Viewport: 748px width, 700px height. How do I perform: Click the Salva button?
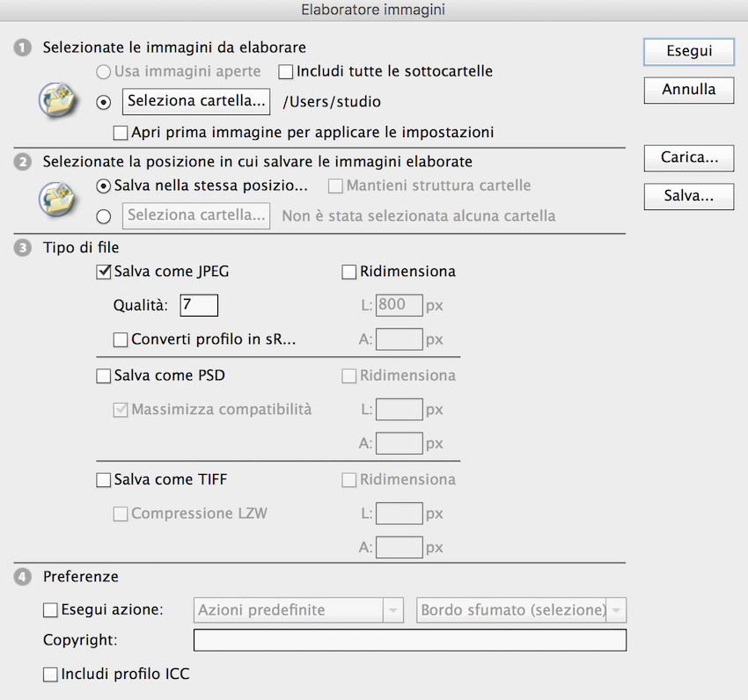(688, 196)
